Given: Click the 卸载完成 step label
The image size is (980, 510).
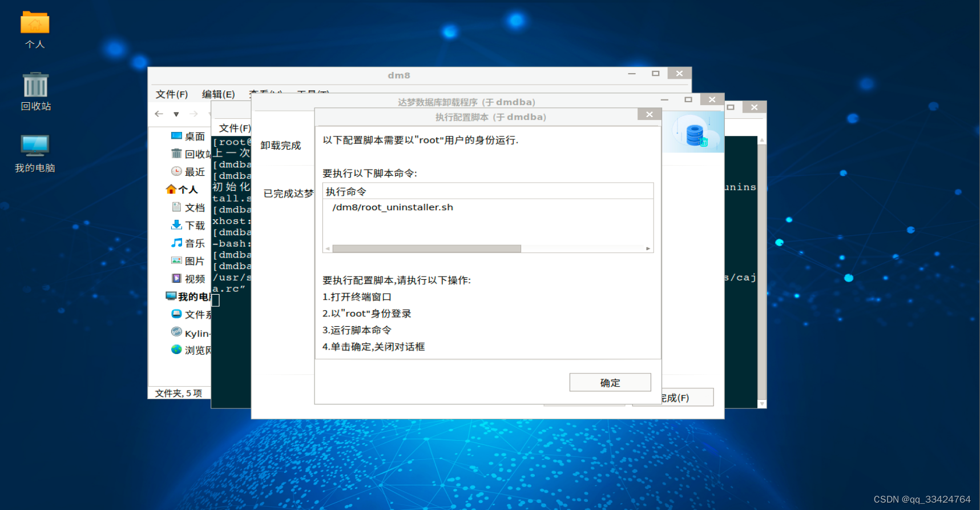Looking at the screenshot, I should [x=281, y=146].
